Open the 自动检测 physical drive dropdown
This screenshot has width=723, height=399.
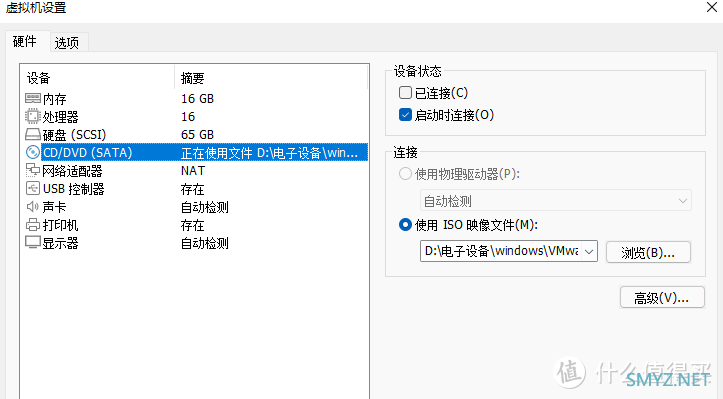click(x=556, y=201)
